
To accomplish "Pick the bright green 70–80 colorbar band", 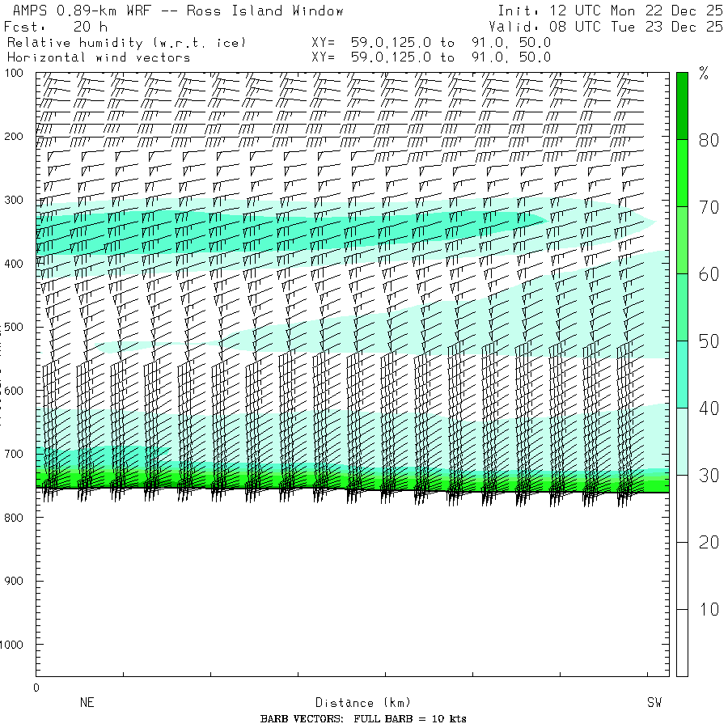I will (x=682, y=172).
